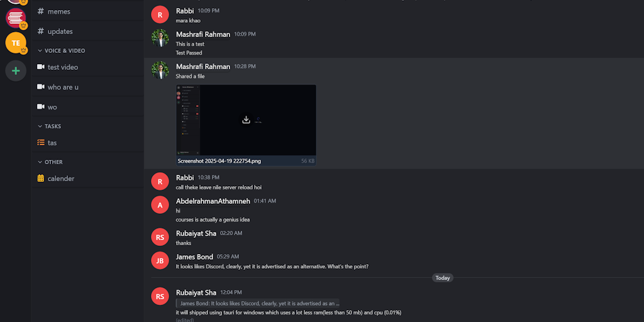Click camera icon beside who are u
This screenshot has width=644, height=322.
click(x=41, y=87)
